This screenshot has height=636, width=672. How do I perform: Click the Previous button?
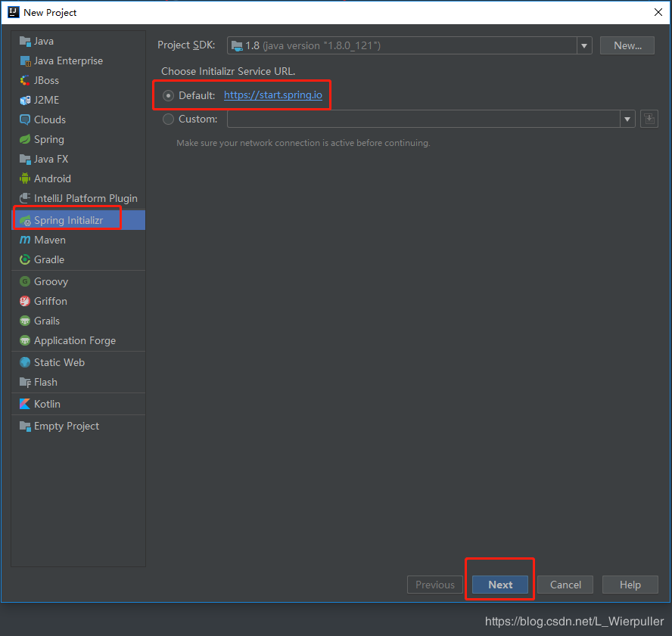click(435, 585)
